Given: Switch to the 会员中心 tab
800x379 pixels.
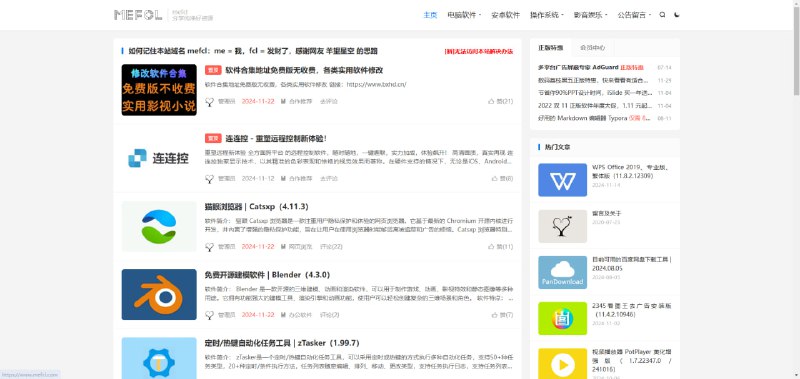Looking at the screenshot, I should [592, 47].
